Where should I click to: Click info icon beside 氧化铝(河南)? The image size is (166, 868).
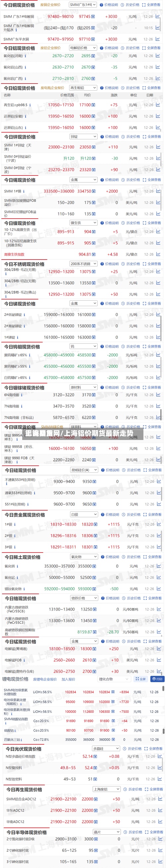coord(26,56)
